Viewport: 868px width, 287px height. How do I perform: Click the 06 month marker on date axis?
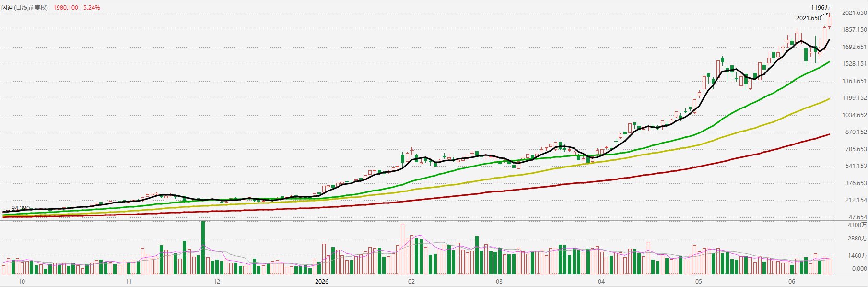pyautogui.click(x=792, y=281)
